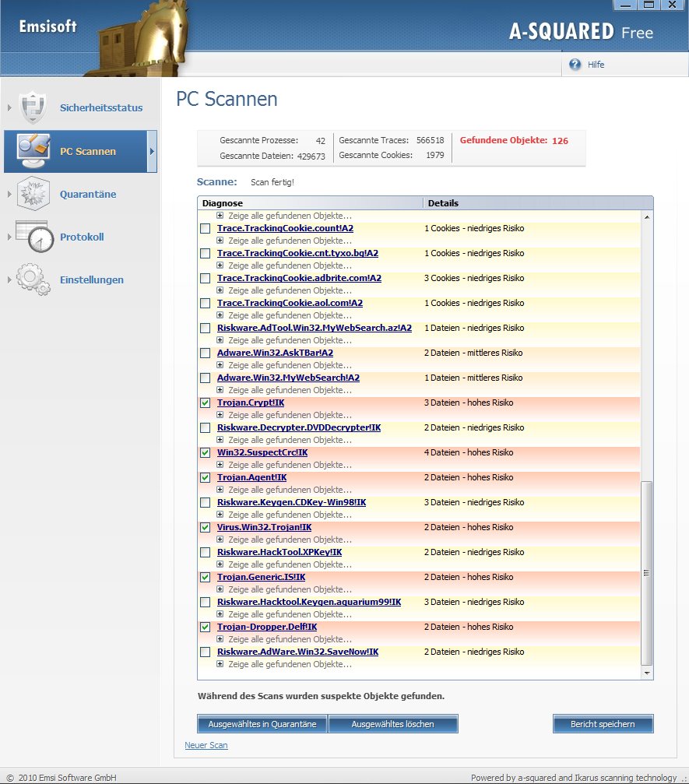This screenshot has width=689, height=784.
Task: Click the Diagnose column header
Action: pyautogui.click(x=310, y=203)
